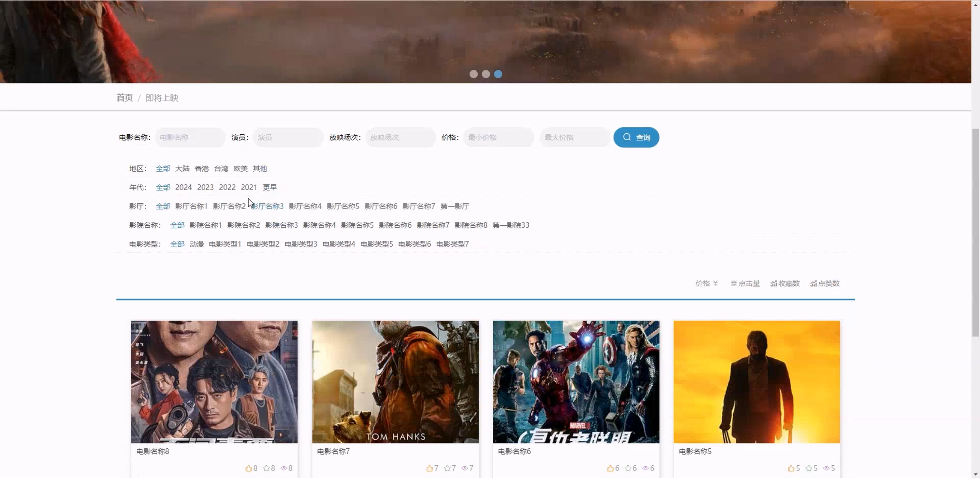
Task: Like 电影名称7 with the thumbs-up icon
Action: pos(430,468)
